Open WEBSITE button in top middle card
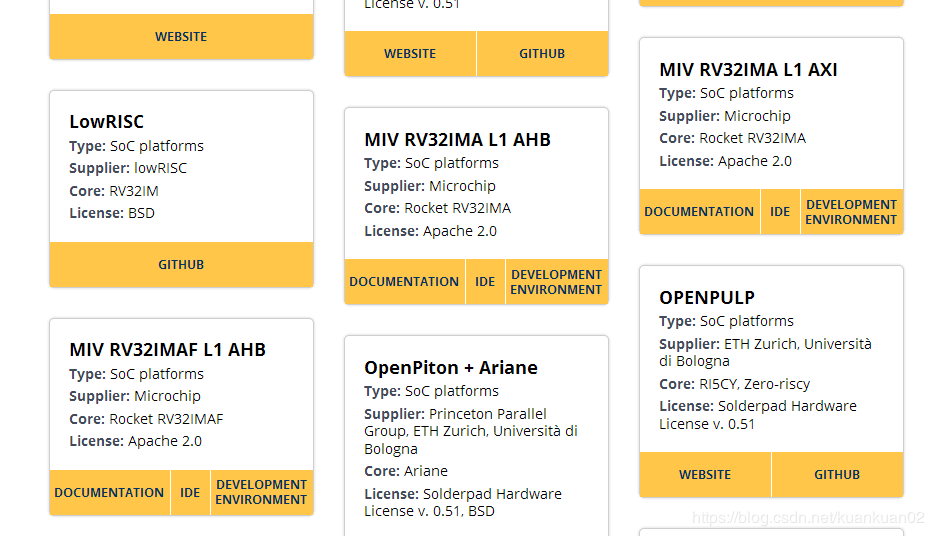This screenshot has width=934, height=536. click(x=410, y=54)
